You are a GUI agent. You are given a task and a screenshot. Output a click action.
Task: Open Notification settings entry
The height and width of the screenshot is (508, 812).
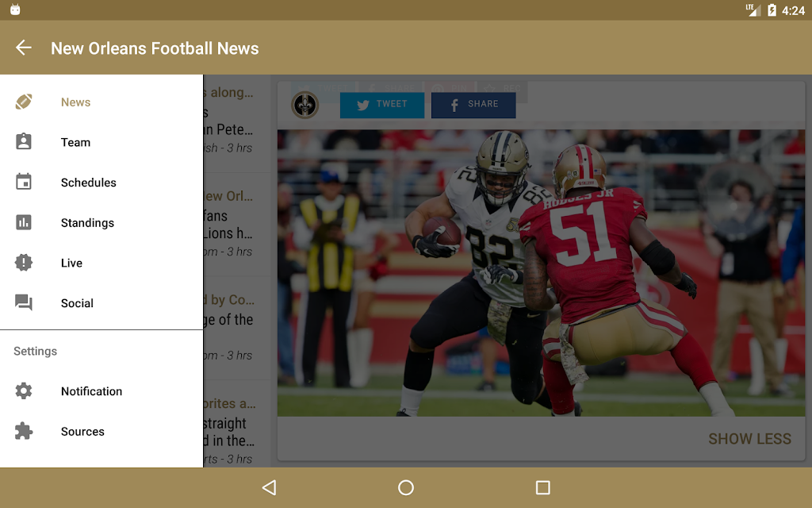(x=101, y=391)
